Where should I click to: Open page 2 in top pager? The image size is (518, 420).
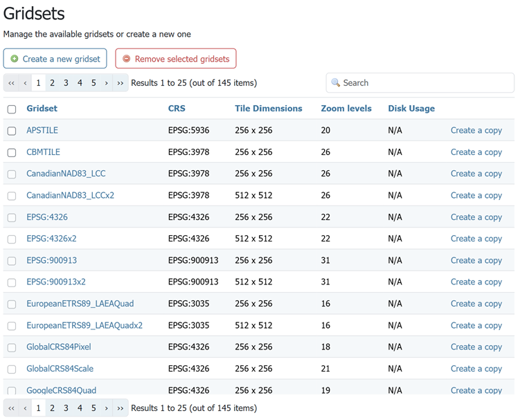point(52,83)
